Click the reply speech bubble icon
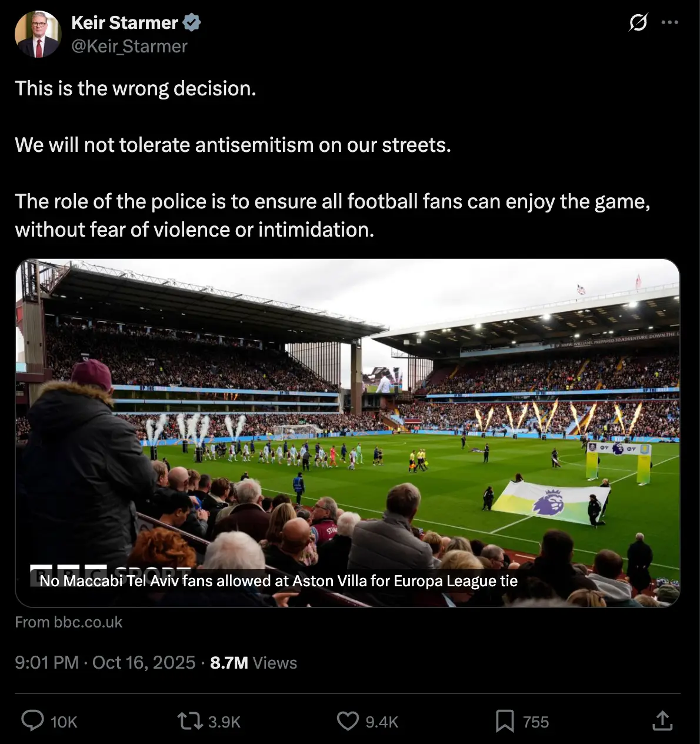The height and width of the screenshot is (744, 700). click(32, 720)
